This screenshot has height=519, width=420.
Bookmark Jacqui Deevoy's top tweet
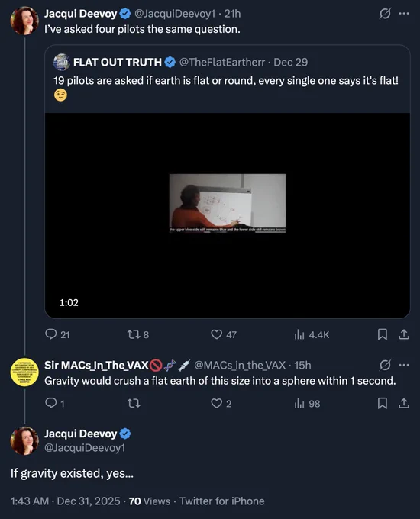tap(383, 334)
